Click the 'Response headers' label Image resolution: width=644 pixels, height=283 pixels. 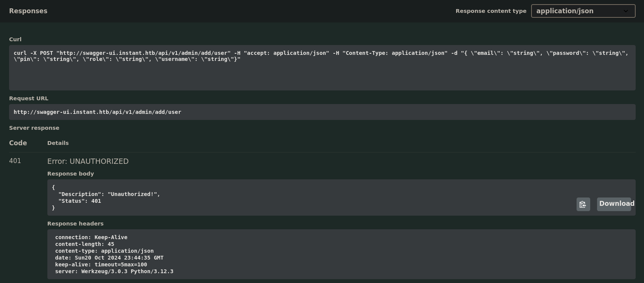(75, 224)
